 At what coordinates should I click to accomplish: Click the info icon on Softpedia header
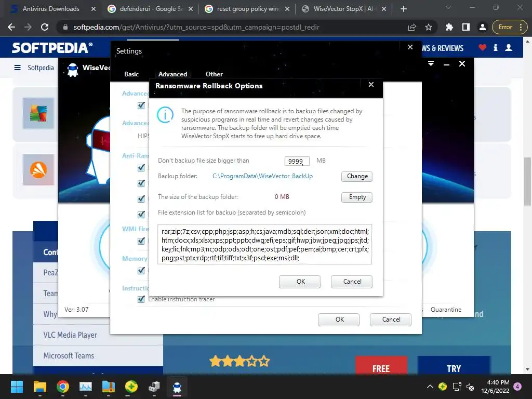point(496,47)
